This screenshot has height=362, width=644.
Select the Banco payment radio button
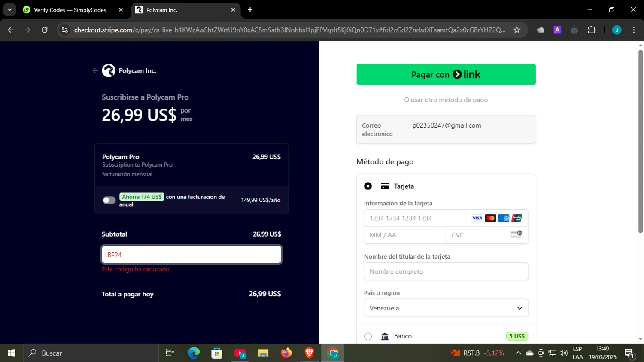pos(368,336)
